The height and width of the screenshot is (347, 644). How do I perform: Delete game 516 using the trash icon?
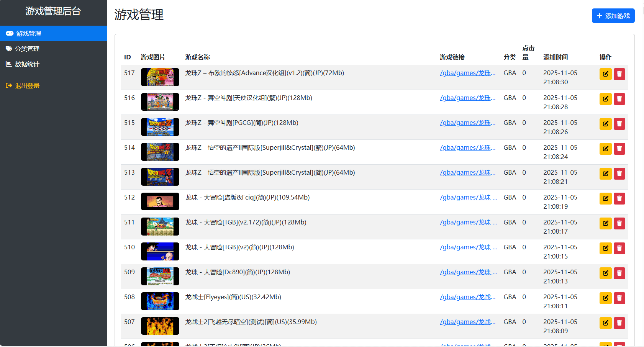tap(619, 99)
